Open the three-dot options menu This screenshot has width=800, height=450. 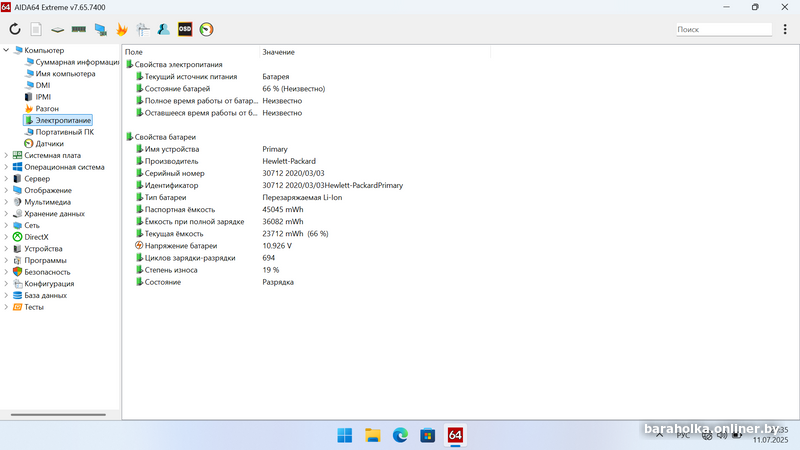tap(785, 29)
